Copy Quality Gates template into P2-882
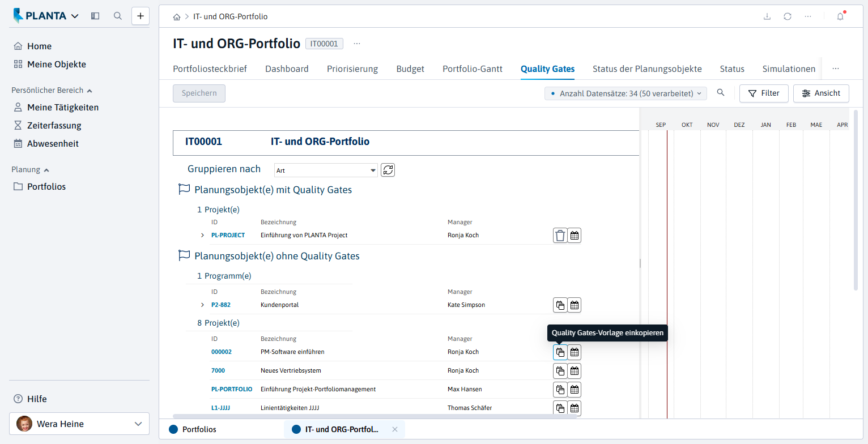This screenshot has height=444, width=868. tap(560, 305)
